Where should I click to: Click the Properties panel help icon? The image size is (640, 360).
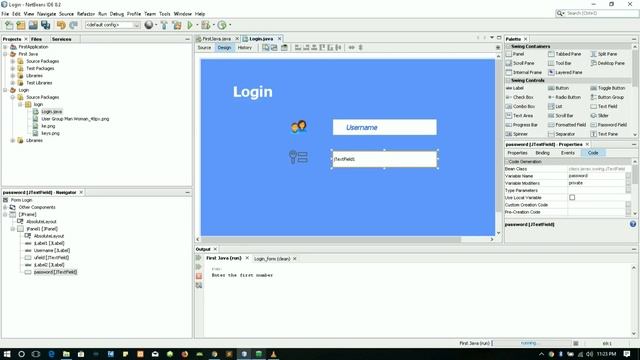[x=633, y=224]
